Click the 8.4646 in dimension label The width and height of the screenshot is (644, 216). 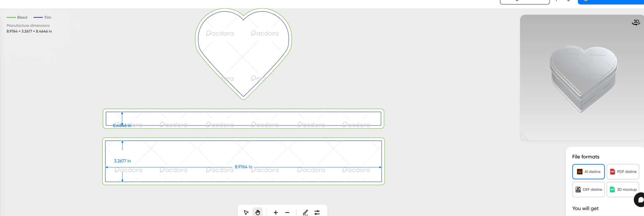pos(122,125)
